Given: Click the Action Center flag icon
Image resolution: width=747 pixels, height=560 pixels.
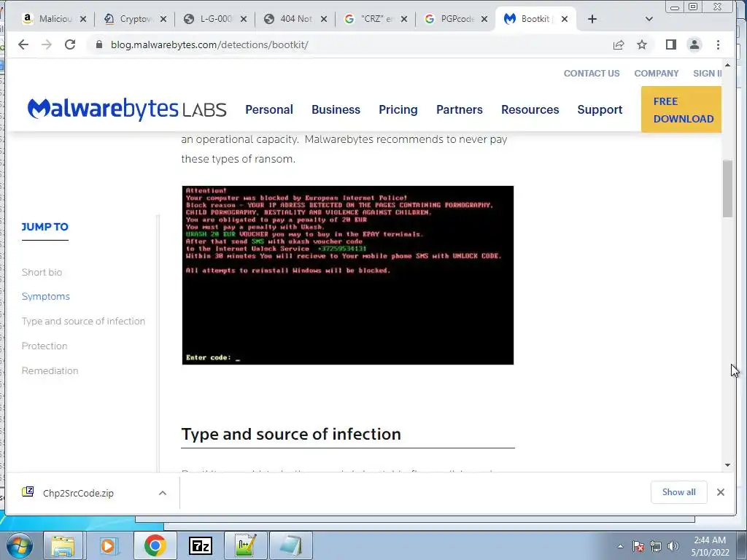Looking at the screenshot, I should 638,546.
